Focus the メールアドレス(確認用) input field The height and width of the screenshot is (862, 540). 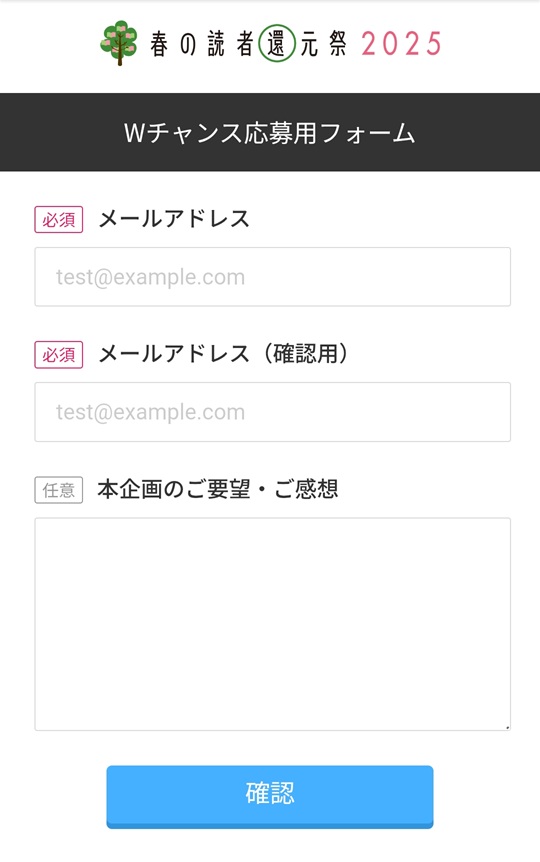(x=273, y=412)
